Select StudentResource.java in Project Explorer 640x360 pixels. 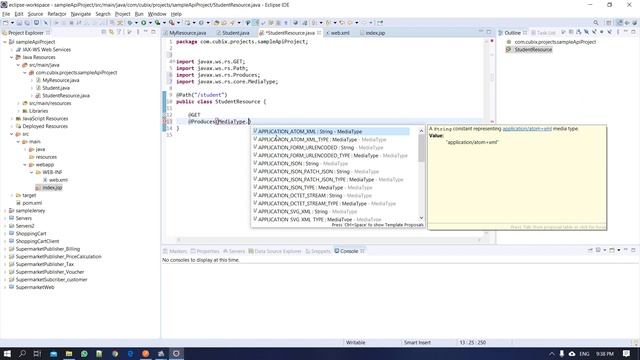click(66, 96)
